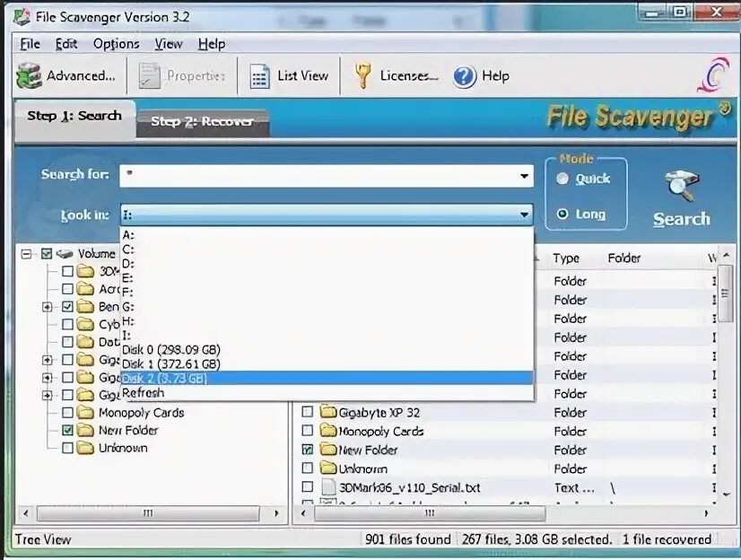741x560 pixels.
Task: Click New Folder folder icon in list
Action: tap(328, 450)
